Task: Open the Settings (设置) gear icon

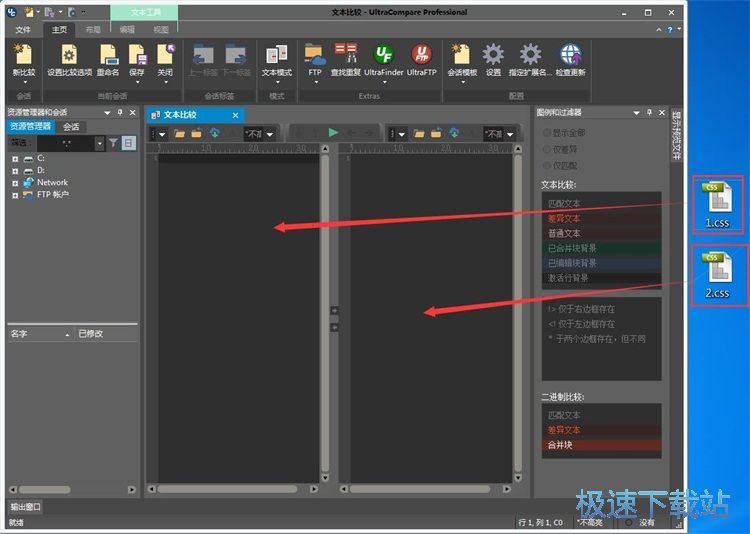Action: point(493,58)
